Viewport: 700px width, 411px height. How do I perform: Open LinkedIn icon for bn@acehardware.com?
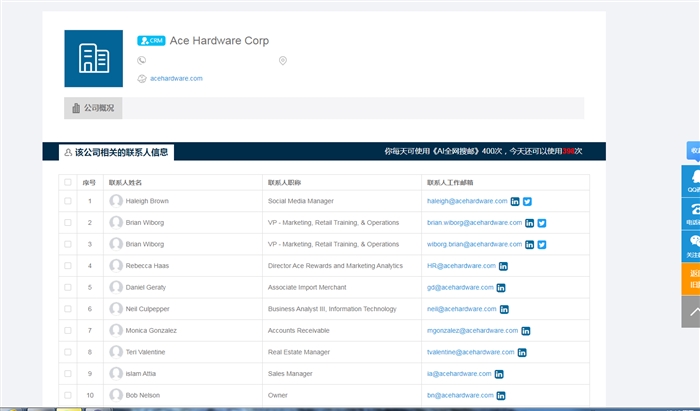click(x=501, y=396)
